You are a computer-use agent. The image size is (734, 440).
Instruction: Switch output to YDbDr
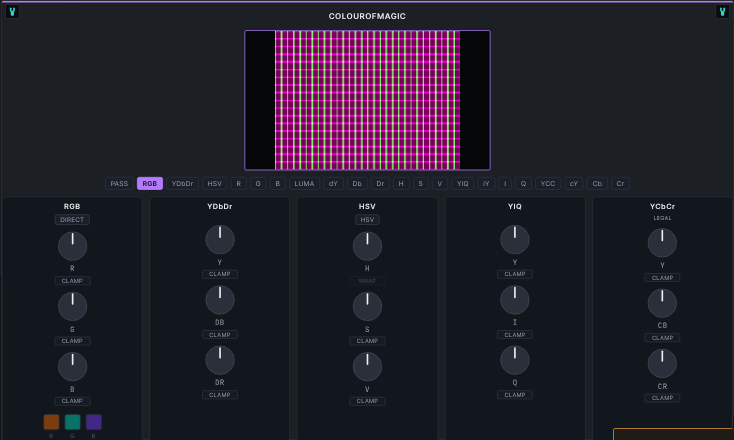click(x=183, y=183)
